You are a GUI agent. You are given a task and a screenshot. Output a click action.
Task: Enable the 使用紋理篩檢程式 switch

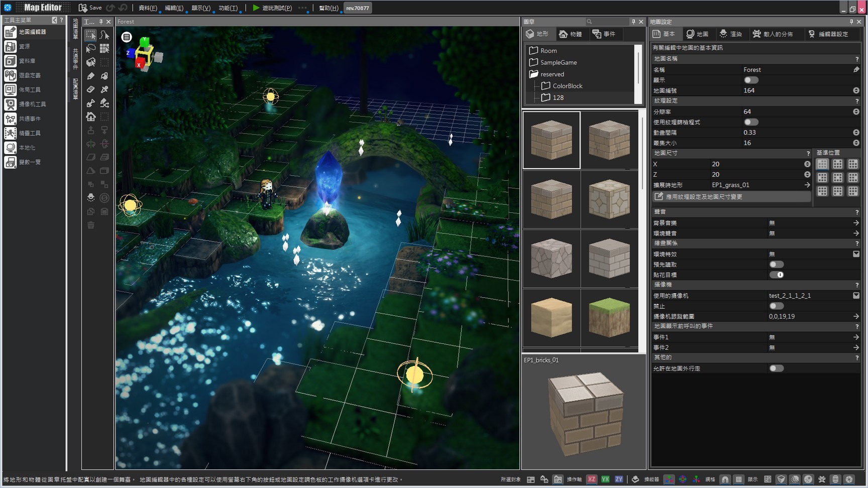751,122
